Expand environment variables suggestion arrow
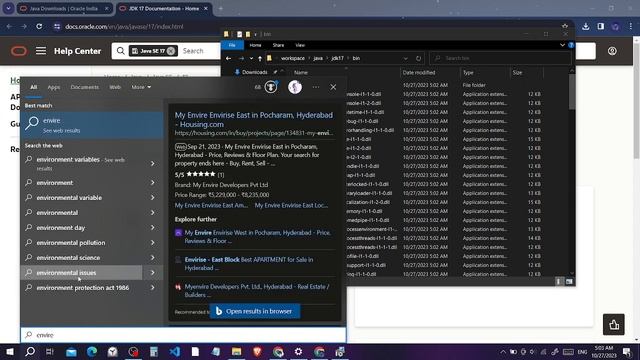The image size is (640, 360). [x=152, y=163]
